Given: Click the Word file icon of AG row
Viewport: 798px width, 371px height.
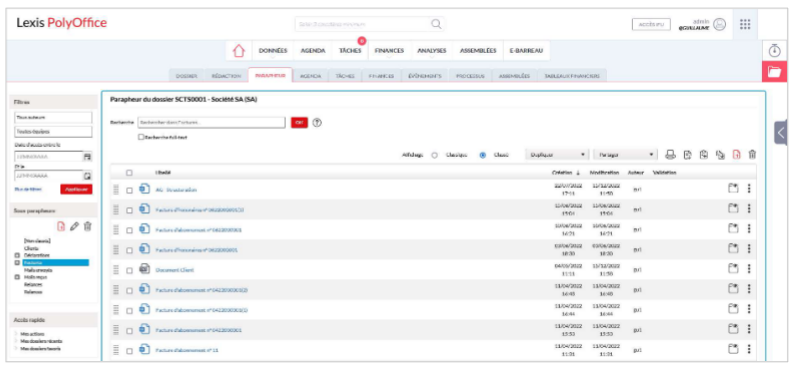Looking at the screenshot, I should click(x=145, y=189).
